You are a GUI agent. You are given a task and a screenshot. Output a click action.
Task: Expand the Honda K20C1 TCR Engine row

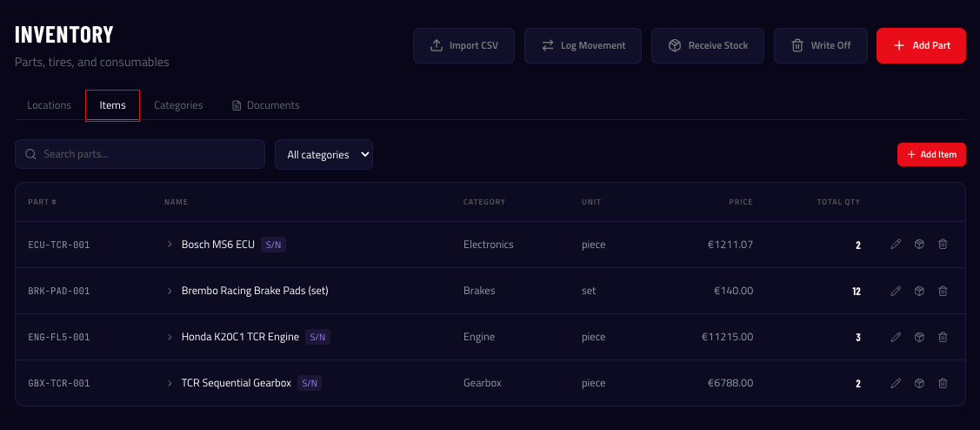170,337
